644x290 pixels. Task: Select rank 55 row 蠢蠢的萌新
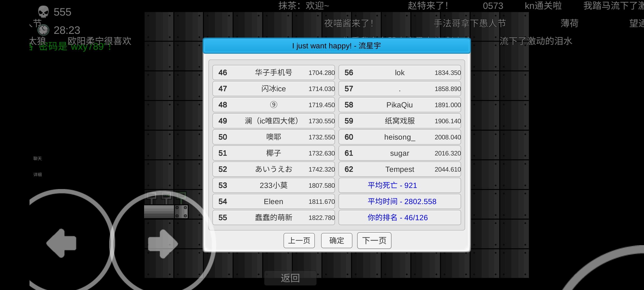pyautogui.click(x=273, y=218)
